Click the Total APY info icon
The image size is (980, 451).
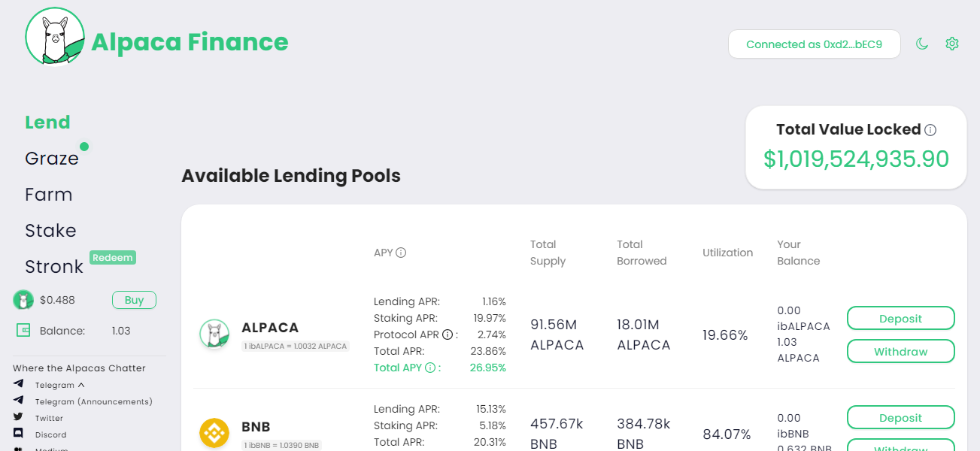click(x=430, y=368)
